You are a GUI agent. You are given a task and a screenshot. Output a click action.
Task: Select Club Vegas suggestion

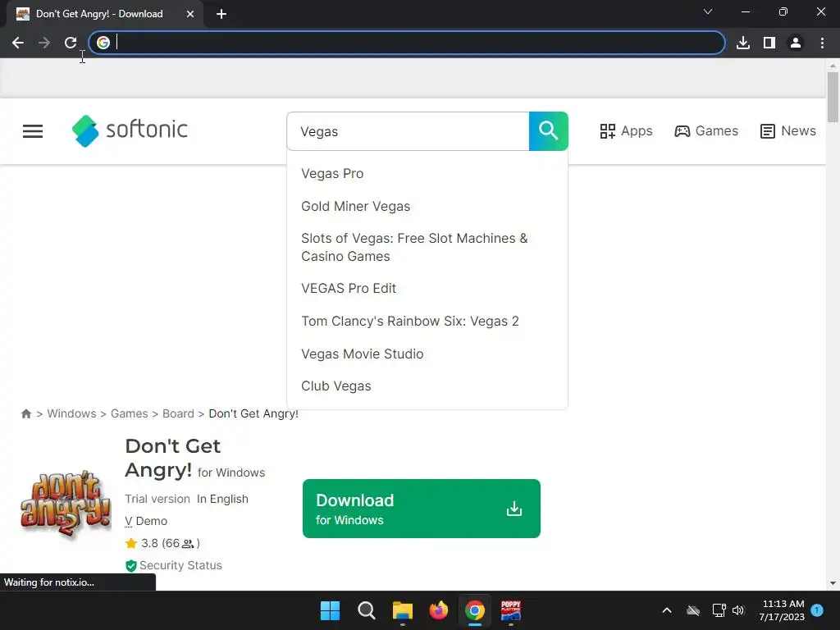point(336,386)
